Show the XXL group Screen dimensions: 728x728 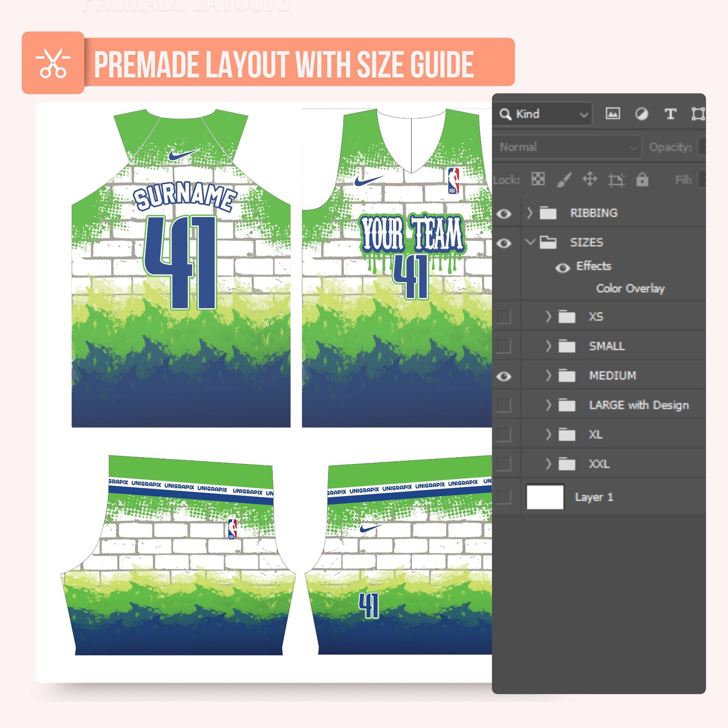(x=504, y=464)
